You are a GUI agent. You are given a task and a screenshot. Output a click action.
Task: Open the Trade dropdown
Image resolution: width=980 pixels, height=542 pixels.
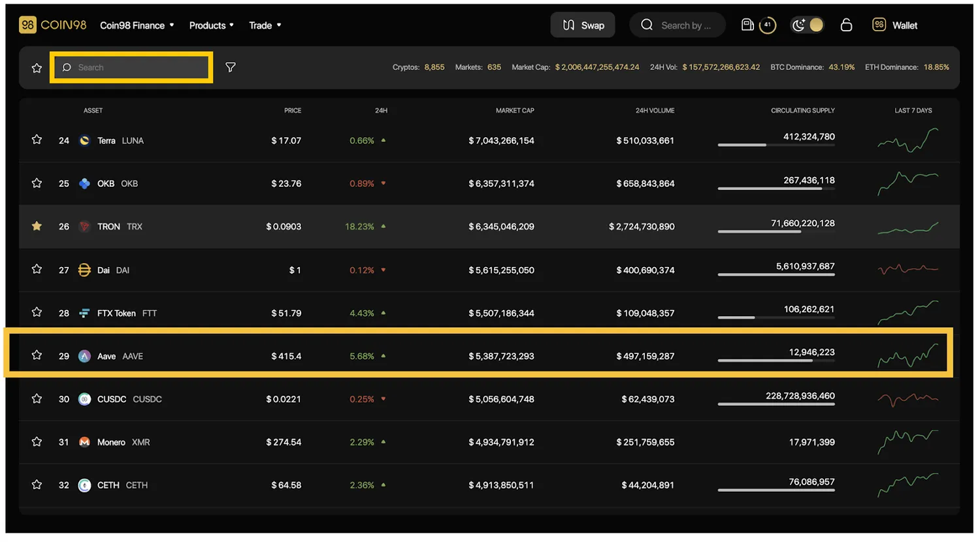tap(265, 25)
